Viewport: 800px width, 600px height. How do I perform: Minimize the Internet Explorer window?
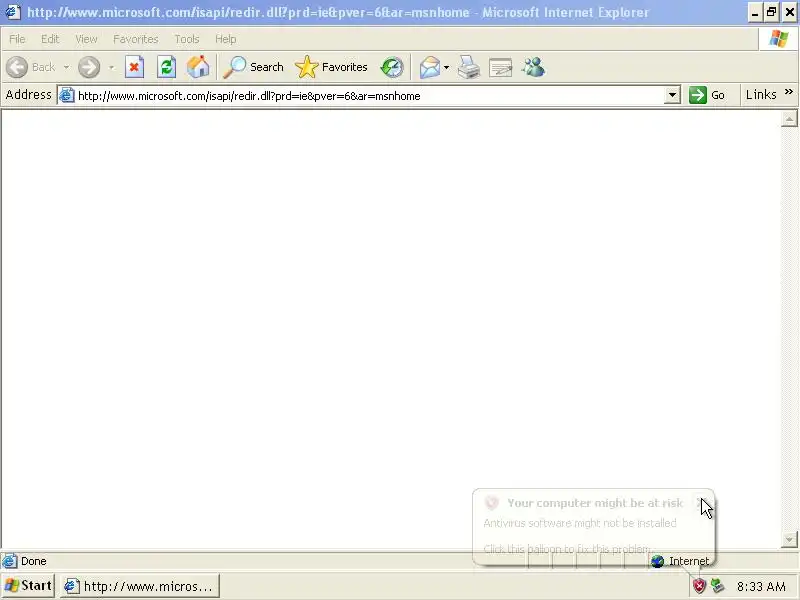(755, 12)
